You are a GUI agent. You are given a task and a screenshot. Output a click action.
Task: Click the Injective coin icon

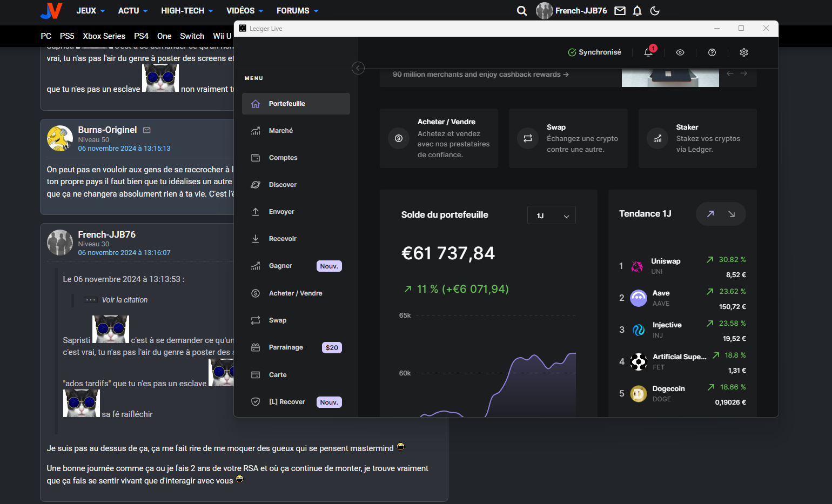pos(639,330)
